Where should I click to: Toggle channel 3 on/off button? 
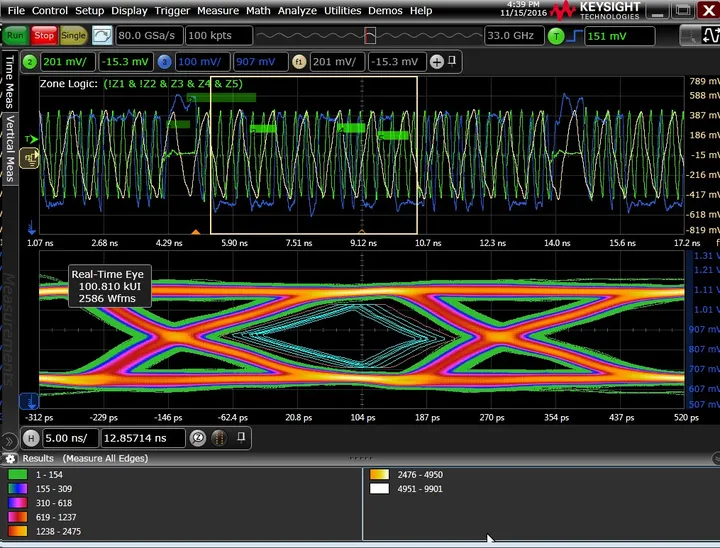[164, 62]
